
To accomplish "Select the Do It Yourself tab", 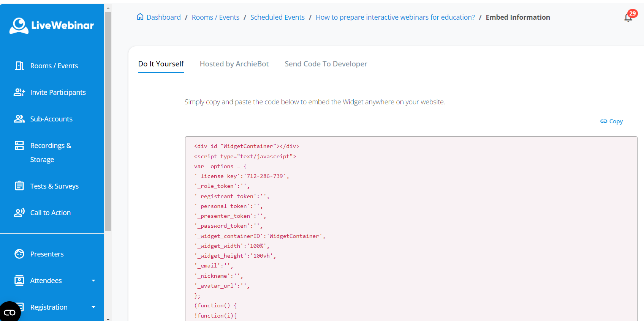I will point(161,64).
